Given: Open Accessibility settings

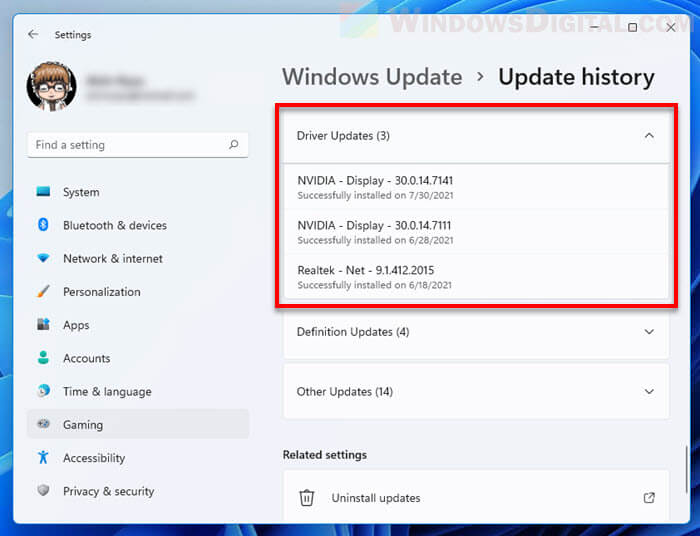Looking at the screenshot, I should [x=138, y=458].
